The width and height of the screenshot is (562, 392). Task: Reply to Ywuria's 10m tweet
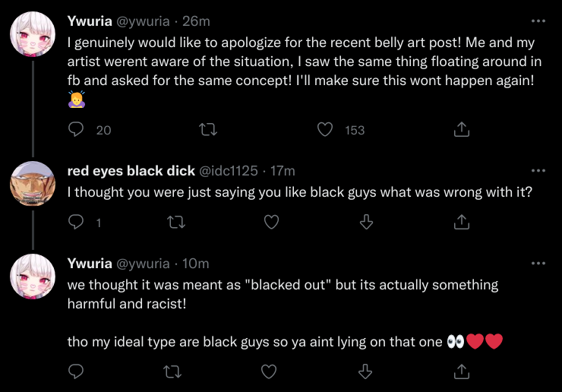76,371
